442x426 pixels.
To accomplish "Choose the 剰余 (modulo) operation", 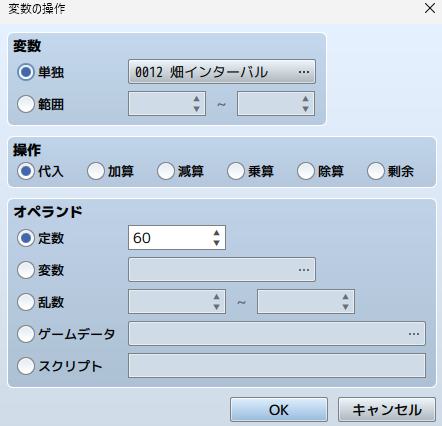I will (x=376, y=171).
